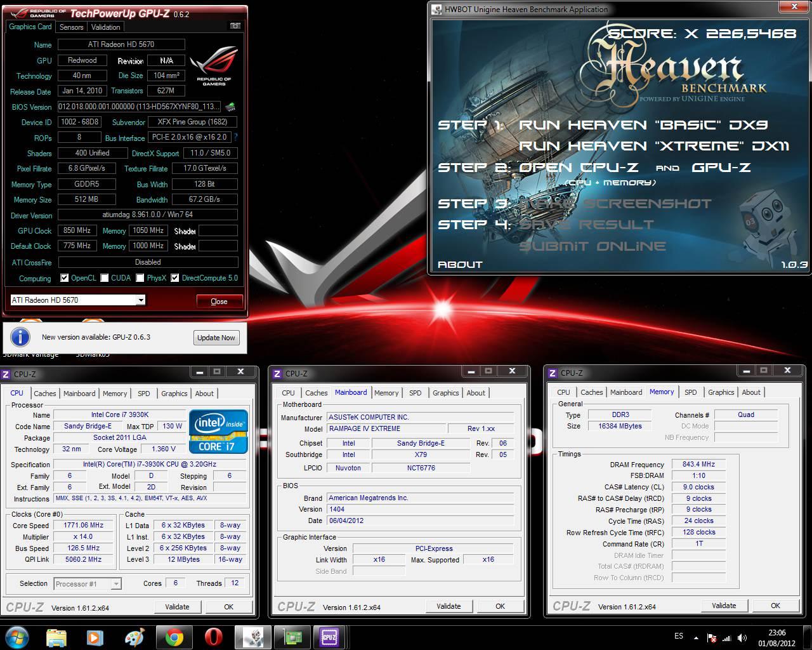
Task: Click the DRAM Frequency 843.4 MHz value
Action: point(698,465)
